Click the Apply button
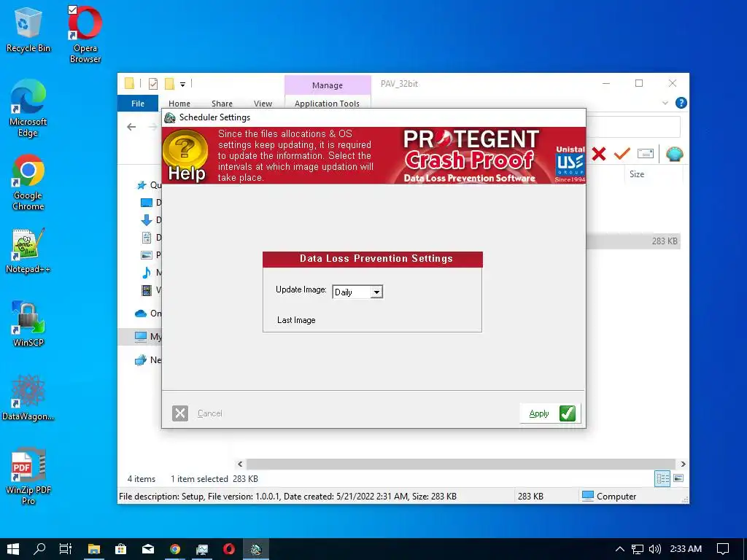 coord(551,413)
